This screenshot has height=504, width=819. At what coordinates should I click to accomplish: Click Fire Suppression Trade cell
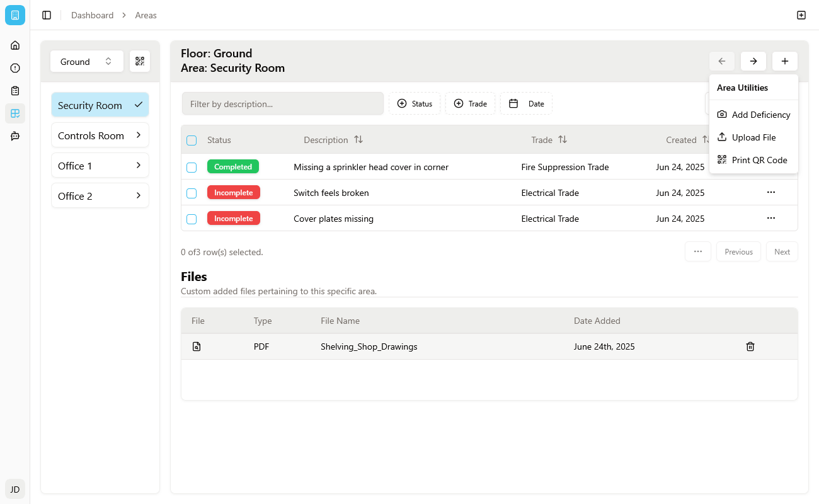point(565,167)
